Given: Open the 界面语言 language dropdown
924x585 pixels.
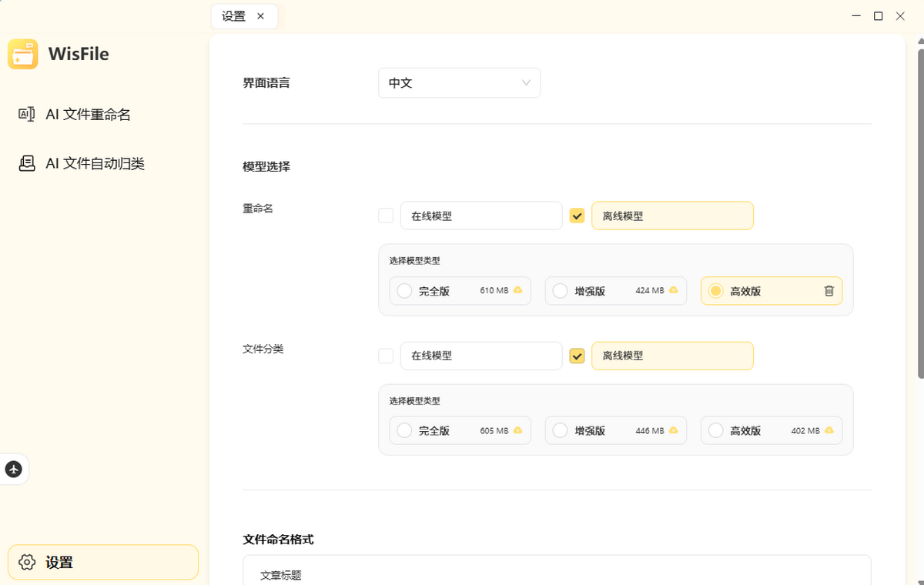Looking at the screenshot, I should tap(459, 82).
